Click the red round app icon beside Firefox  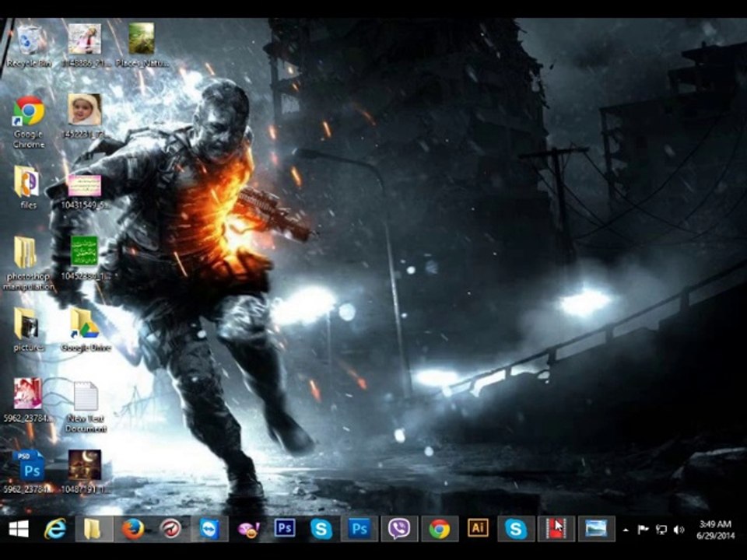pos(170,529)
